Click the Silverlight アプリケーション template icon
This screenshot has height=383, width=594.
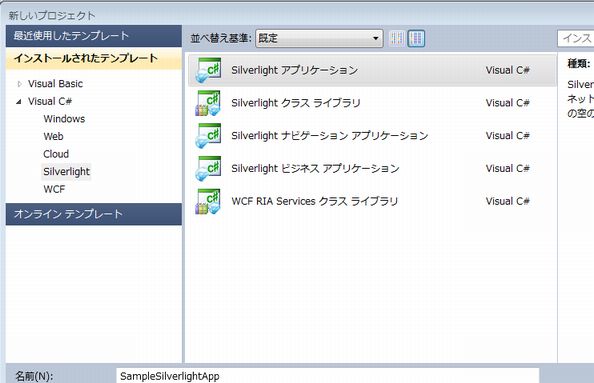click(208, 70)
